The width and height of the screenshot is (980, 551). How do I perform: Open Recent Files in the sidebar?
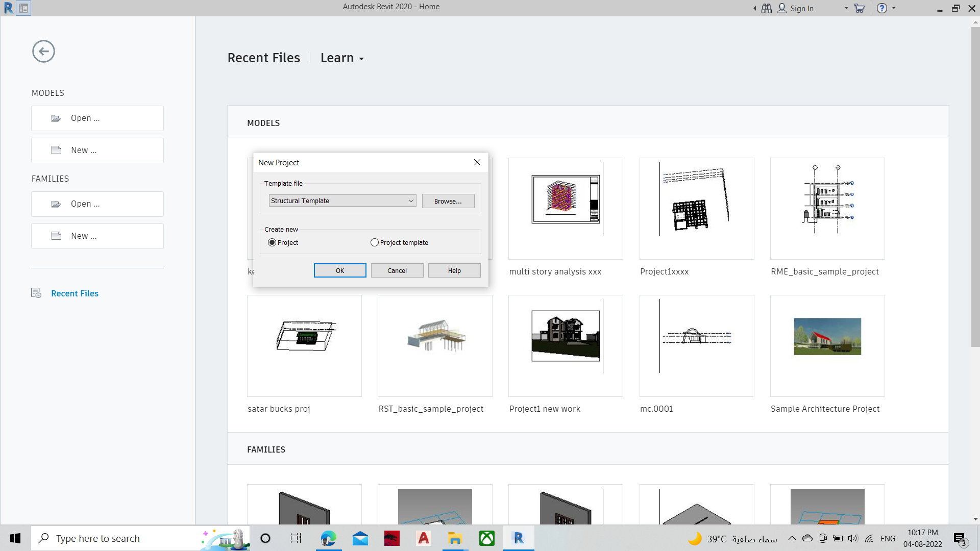(75, 293)
